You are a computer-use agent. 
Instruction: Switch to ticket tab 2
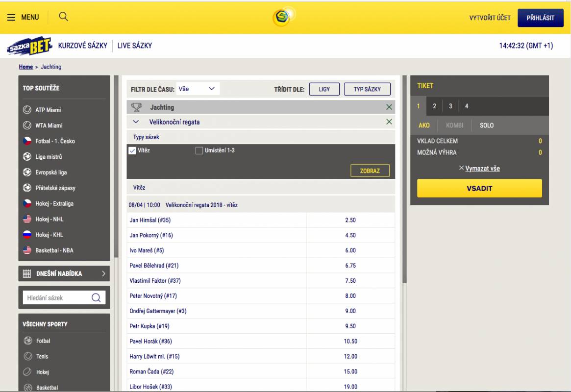click(434, 106)
